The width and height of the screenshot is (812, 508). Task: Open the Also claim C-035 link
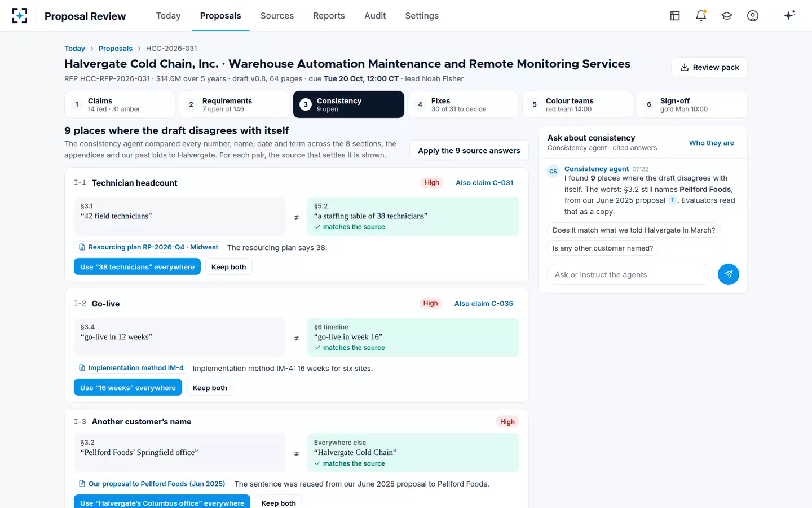(484, 304)
